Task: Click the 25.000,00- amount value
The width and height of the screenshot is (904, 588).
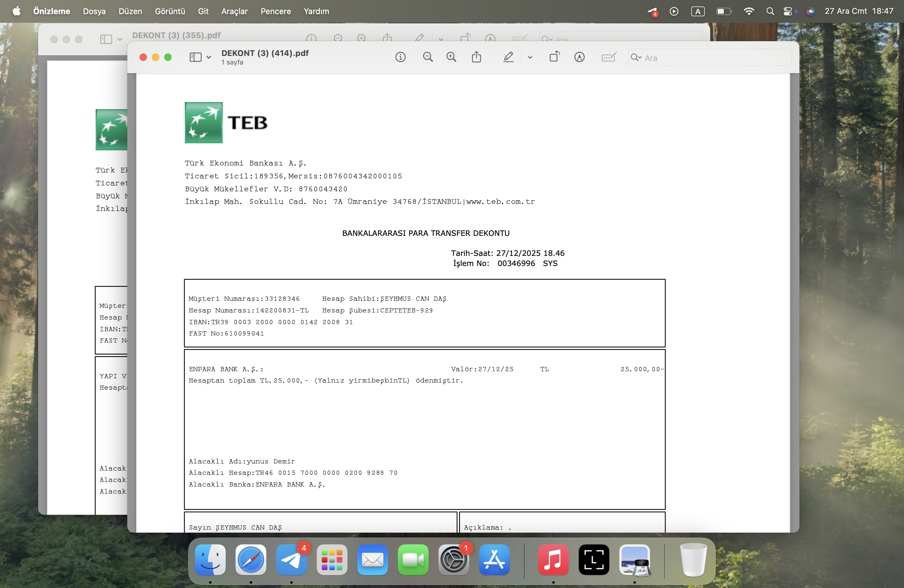Action: pos(642,369)
